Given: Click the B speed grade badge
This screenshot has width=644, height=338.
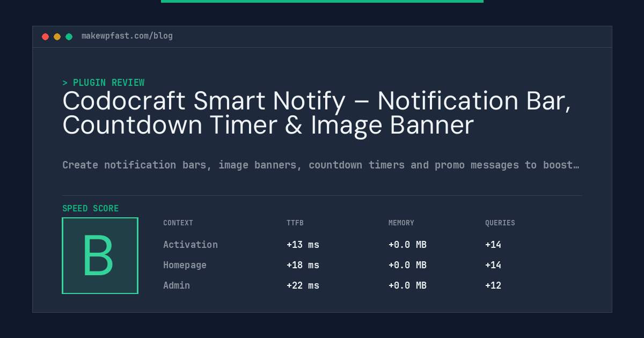Looking at the screenshot, I should [x=100, y=255].
